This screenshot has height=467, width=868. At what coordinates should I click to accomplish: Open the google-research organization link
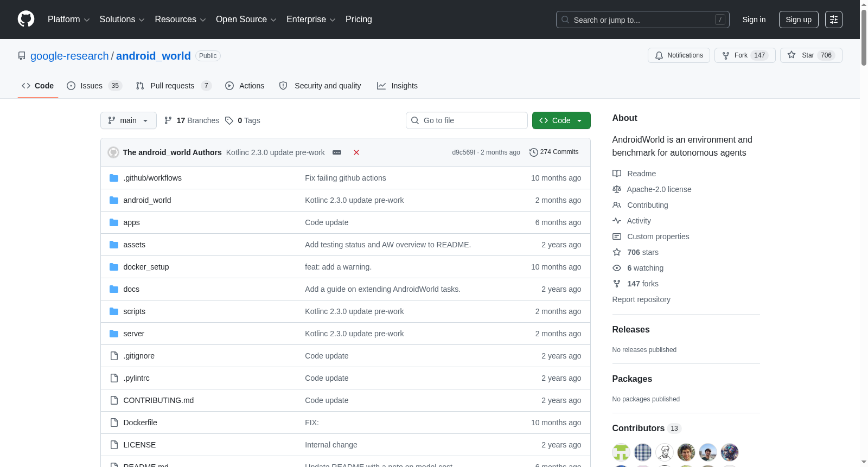[x=69, y=56]
